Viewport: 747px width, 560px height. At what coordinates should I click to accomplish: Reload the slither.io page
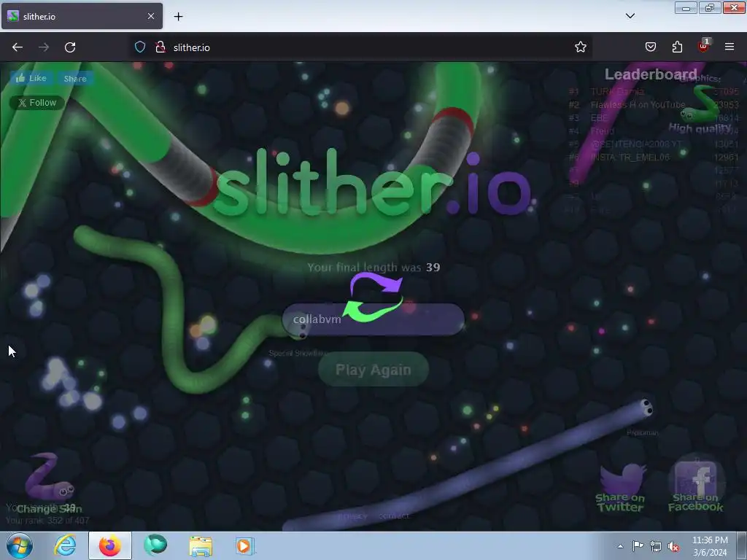coord(70,47)
